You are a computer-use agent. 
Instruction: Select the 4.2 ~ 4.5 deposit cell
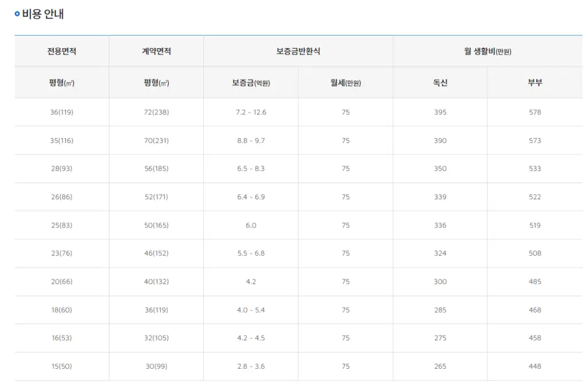(251, 338)
